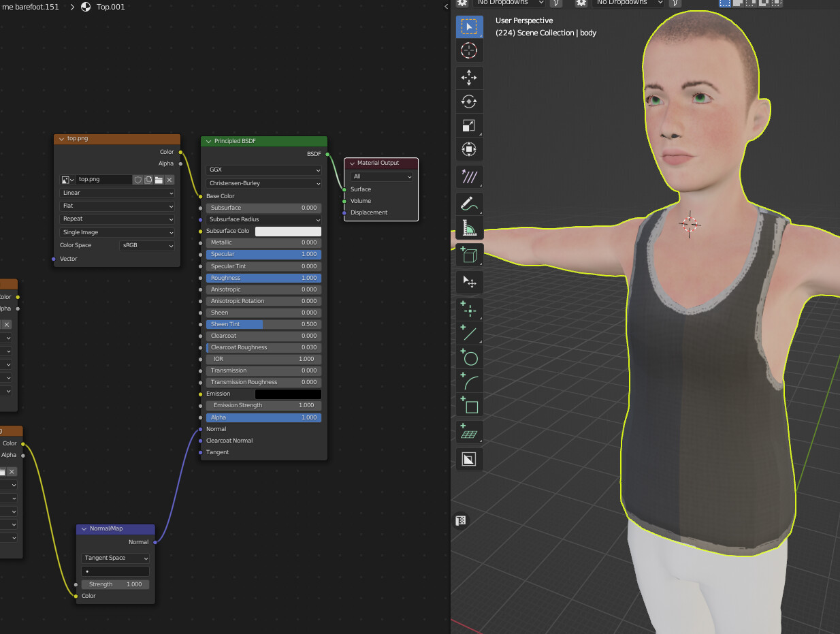Select the add circle tool icon
840x634 pixels.
[469, 357]
